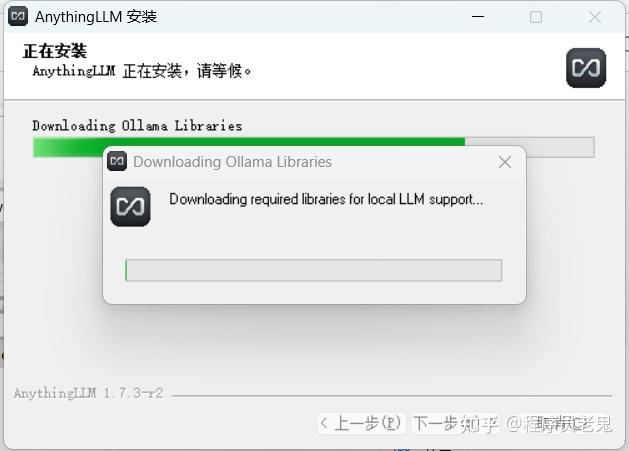Minimize the AnythingLLM installer window
Image resolution: width=629 pixels, height=451 pixels.
pos(478,16)
